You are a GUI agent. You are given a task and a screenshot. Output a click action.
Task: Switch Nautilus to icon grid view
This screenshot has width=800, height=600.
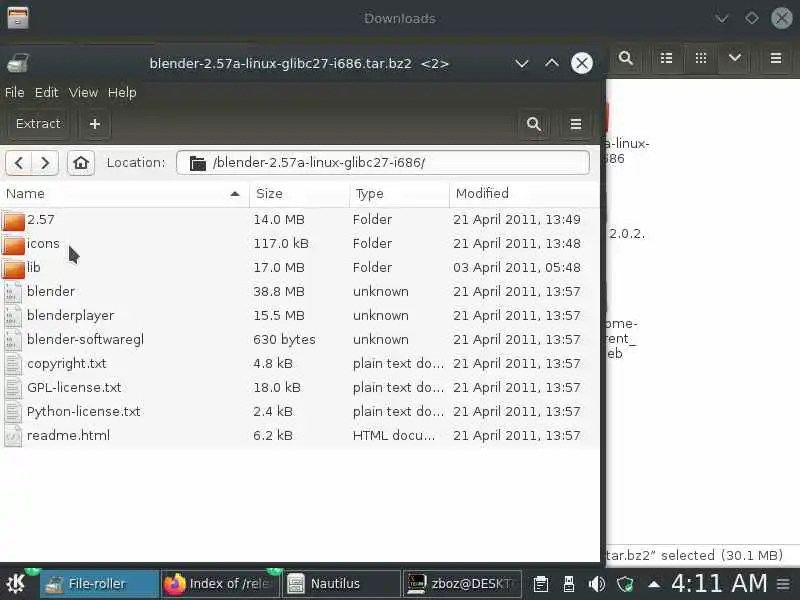(701, 58)
